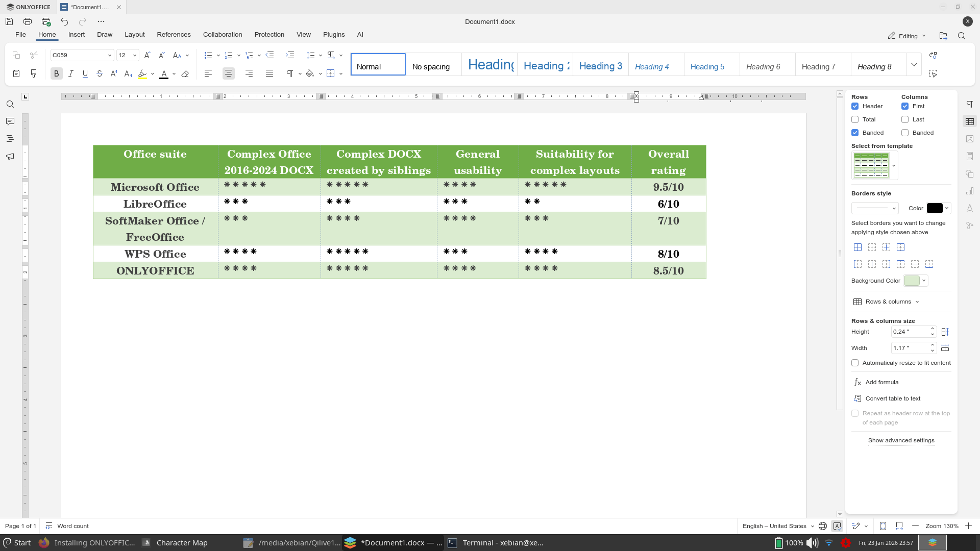Click the strikethrough icon

(100, 73)
